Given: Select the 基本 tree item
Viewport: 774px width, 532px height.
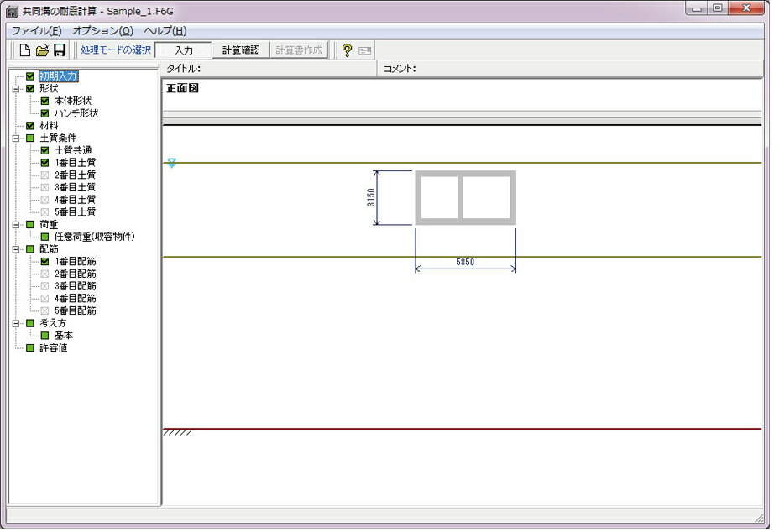Looking at the screenshot, I should click(x=64, y=336).
